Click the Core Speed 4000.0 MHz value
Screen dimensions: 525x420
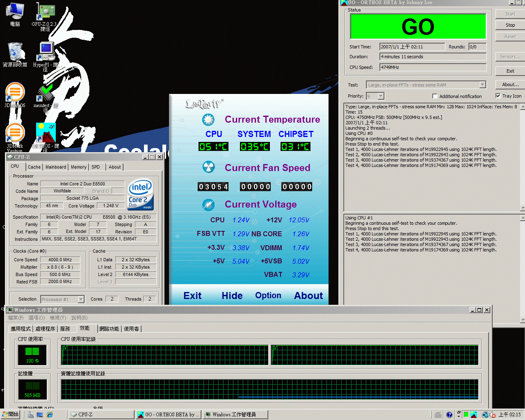[60, 260]
